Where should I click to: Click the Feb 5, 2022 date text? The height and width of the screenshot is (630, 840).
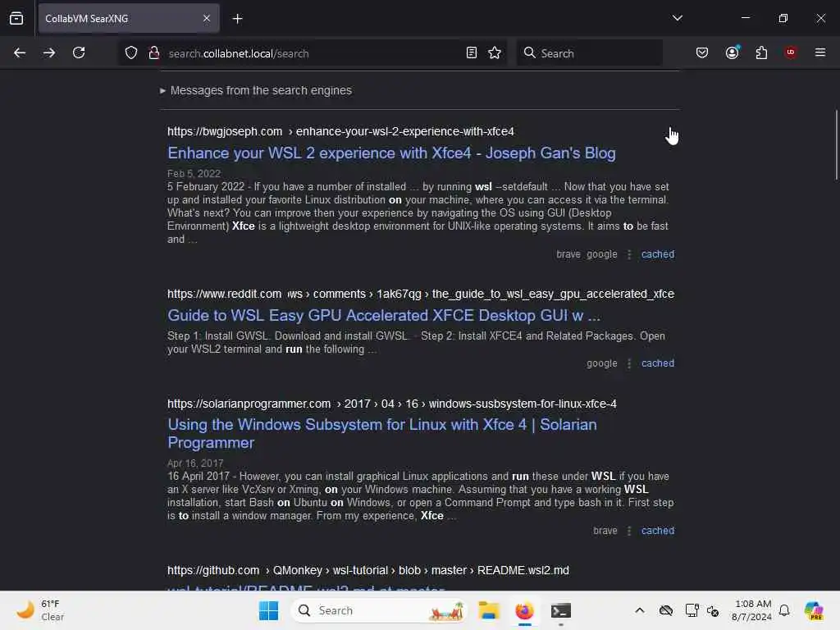(x=194, y=174)
